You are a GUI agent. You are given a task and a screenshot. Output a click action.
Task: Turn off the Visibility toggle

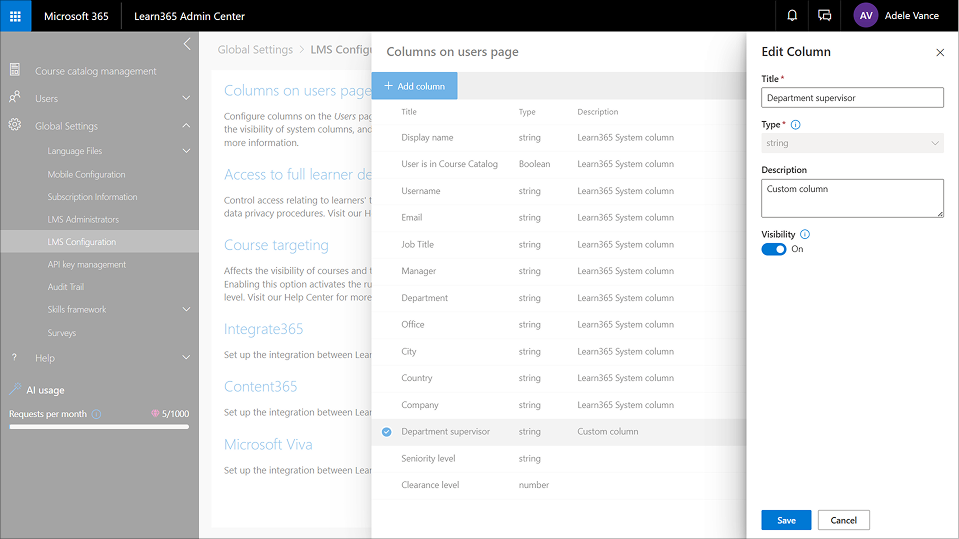coord(774,249)
